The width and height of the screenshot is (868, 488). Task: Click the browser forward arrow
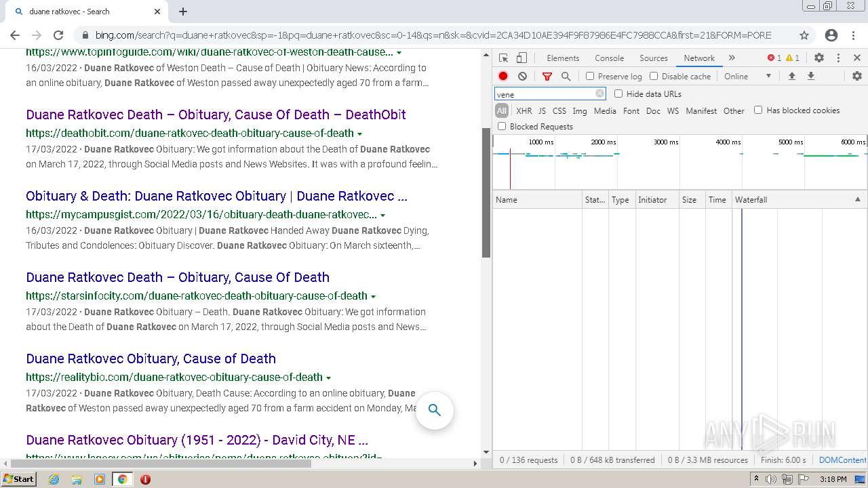[x=37, y=35]
